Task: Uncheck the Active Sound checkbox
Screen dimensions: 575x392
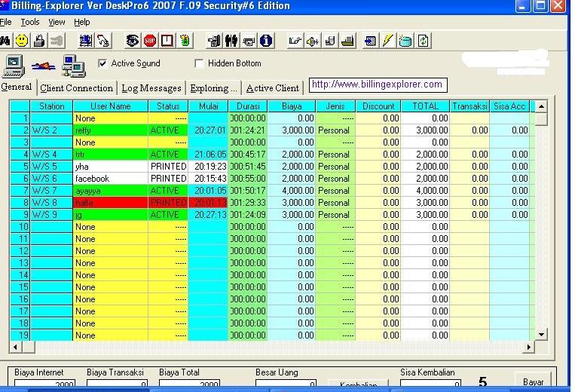Action: pyautogui.click(x=102, y=63)
